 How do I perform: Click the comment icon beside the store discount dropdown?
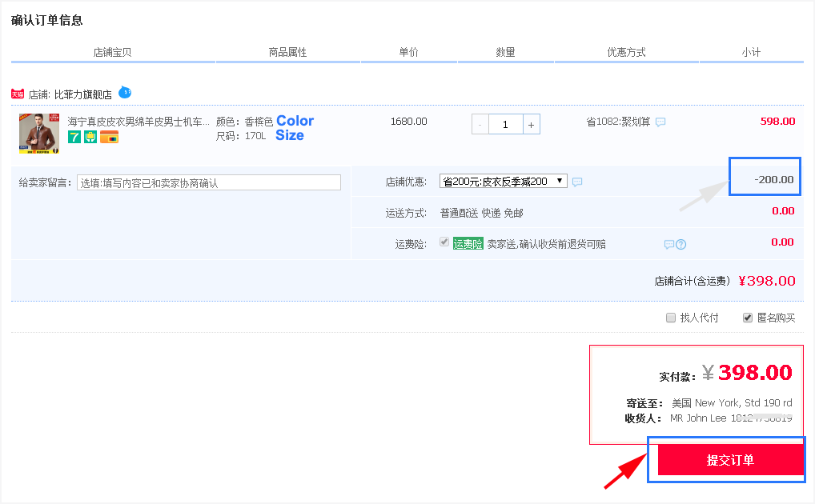pyautogui.click(x=577, y=182)
